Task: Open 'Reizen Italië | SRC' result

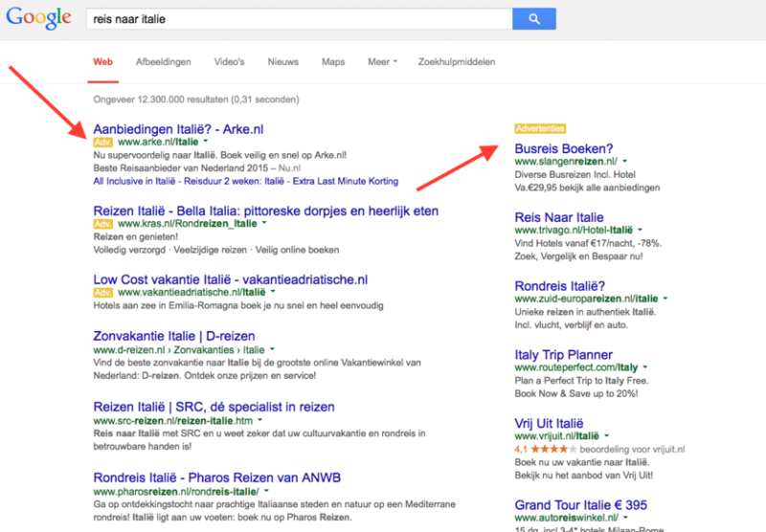Action: (214, 407)
